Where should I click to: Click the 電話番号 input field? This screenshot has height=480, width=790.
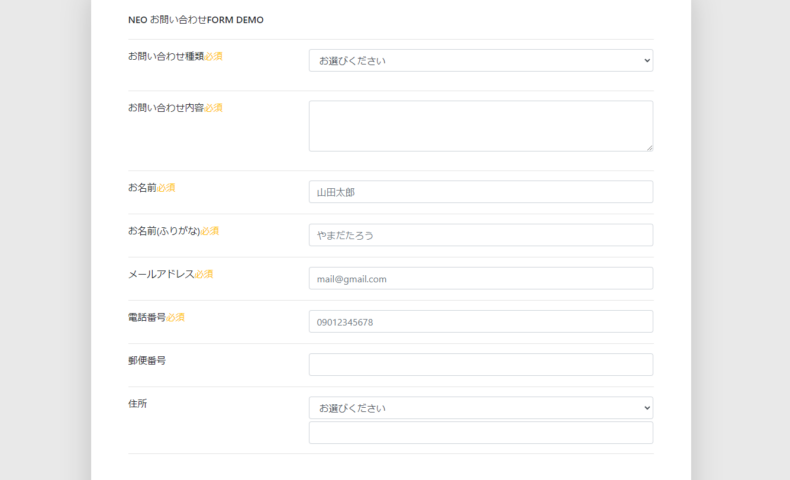(481, 321)
